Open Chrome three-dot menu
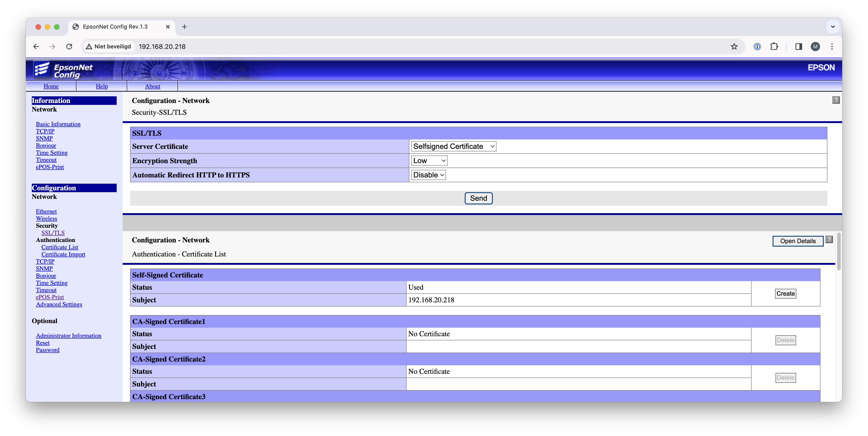The width and height of the screenshot is (868, 436). pos(832,47)
